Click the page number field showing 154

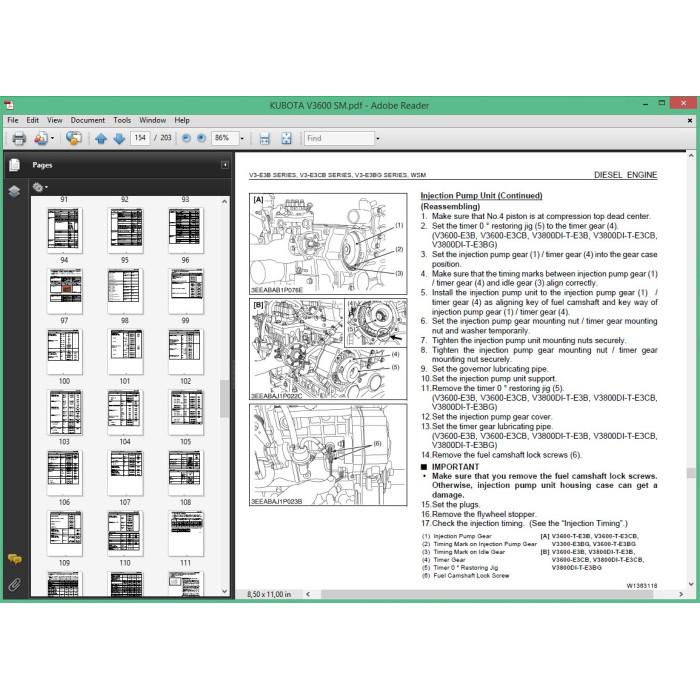(x=140, y=138)
